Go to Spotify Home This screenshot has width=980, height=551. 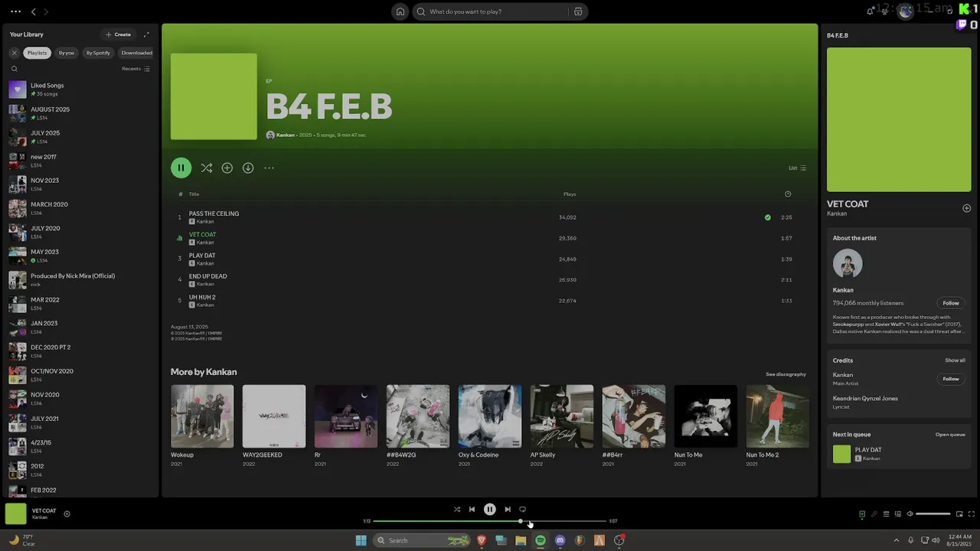(x=400, y=11)
